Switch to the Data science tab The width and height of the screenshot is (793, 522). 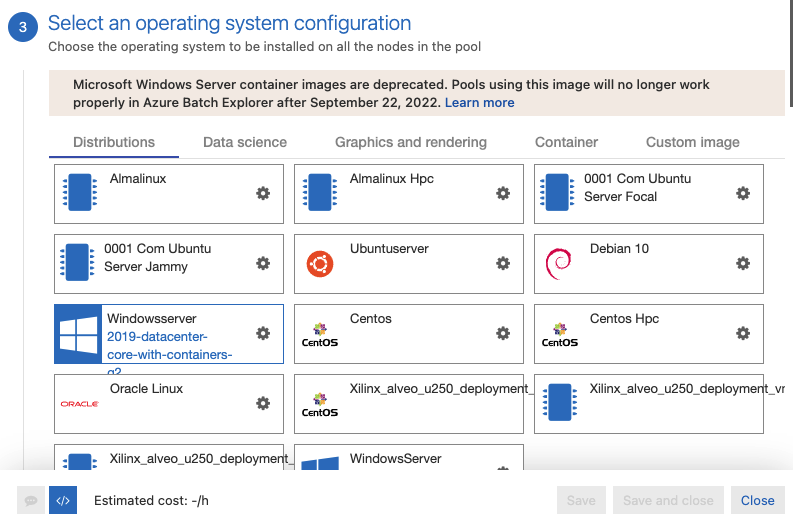[245, 142]
